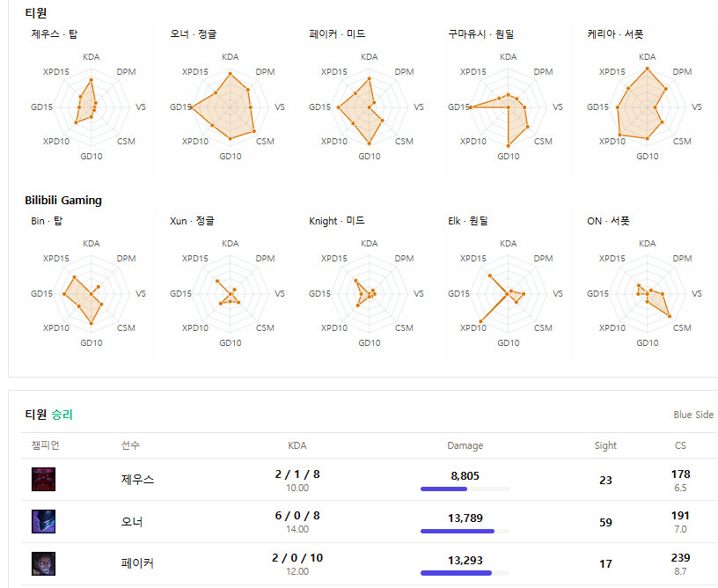This screenshot has width=718, height=588.
Task: Click the 케리아 · 서폿 radar chart
Action: [x=648, y=107]
